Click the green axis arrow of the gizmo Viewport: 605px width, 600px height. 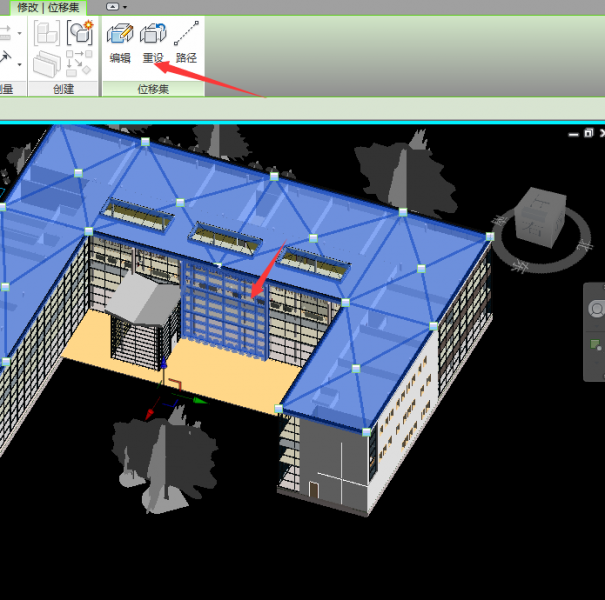tap(200, 401)
